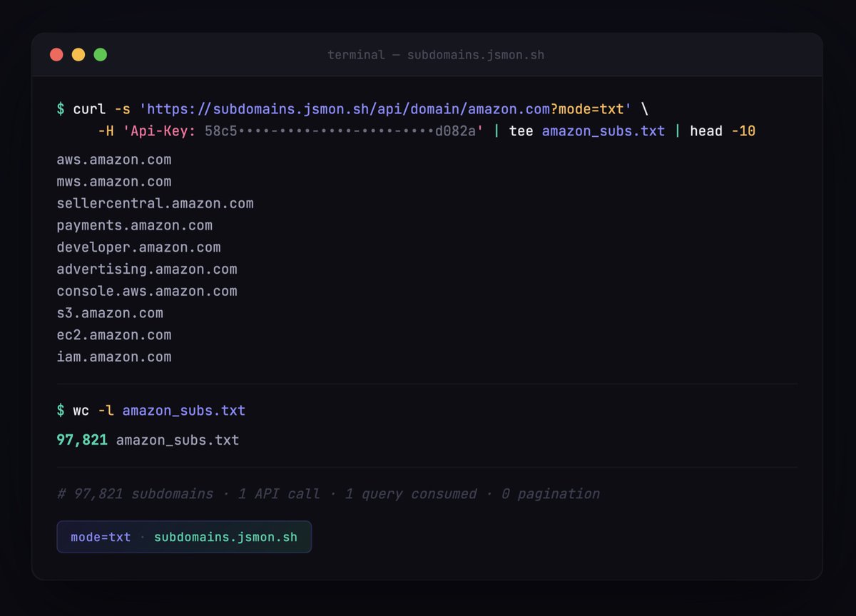Click the green 97,821 count output
The width and height of the screenshot is (856, 616).
[x=82, y=440]
